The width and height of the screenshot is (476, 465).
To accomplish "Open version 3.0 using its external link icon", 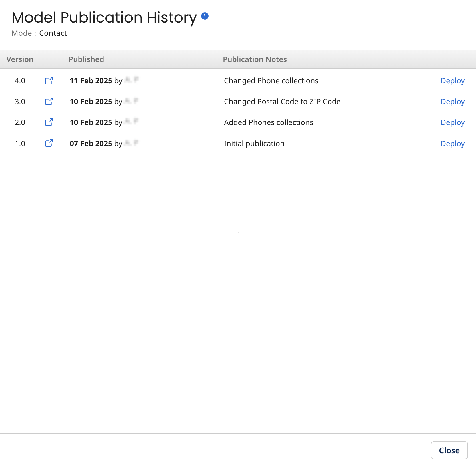I will [x=49, y=101].
